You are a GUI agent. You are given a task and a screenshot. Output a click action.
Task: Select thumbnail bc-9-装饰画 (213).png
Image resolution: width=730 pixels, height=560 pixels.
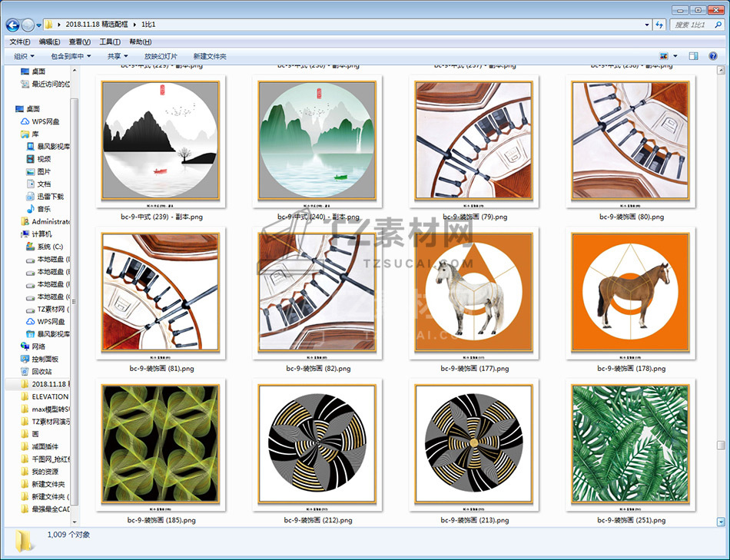[474, 445]
